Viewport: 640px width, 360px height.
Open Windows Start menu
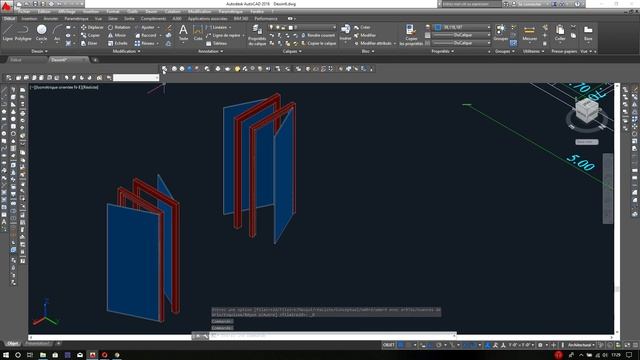6,355
